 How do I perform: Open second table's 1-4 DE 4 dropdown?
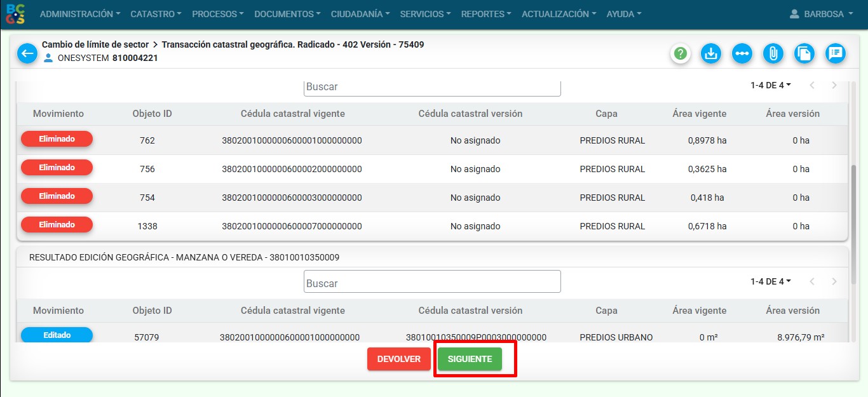tap(770, 281)
